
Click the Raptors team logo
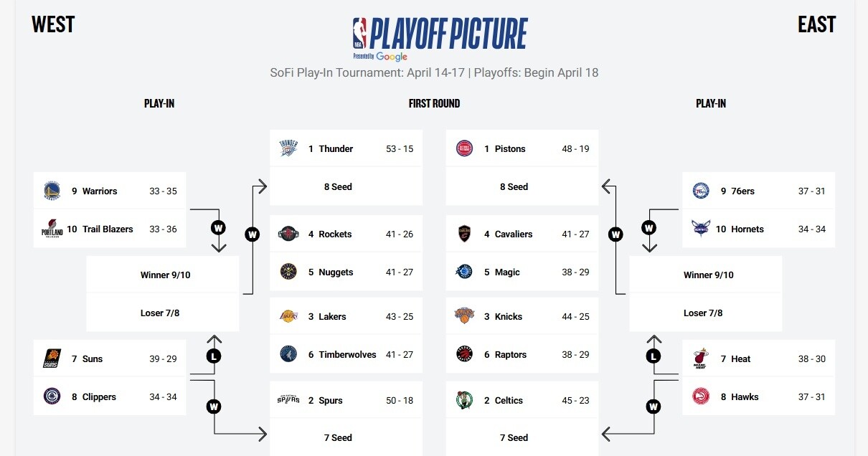(x=464, y=354)
